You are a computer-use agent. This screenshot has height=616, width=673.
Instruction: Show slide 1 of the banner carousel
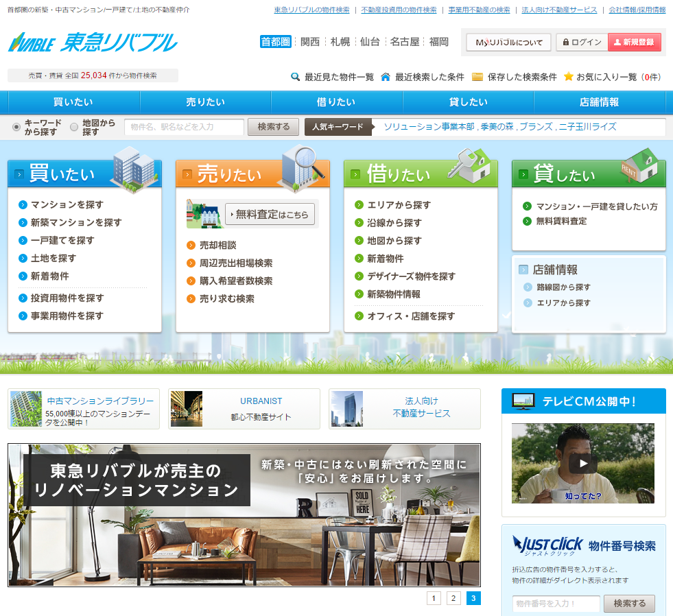(434, 598)
